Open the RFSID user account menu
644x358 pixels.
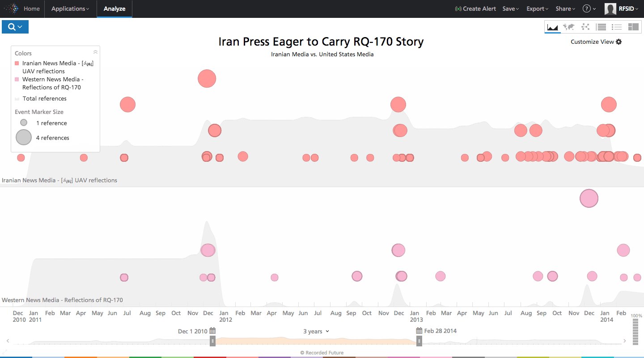point(622,8)
